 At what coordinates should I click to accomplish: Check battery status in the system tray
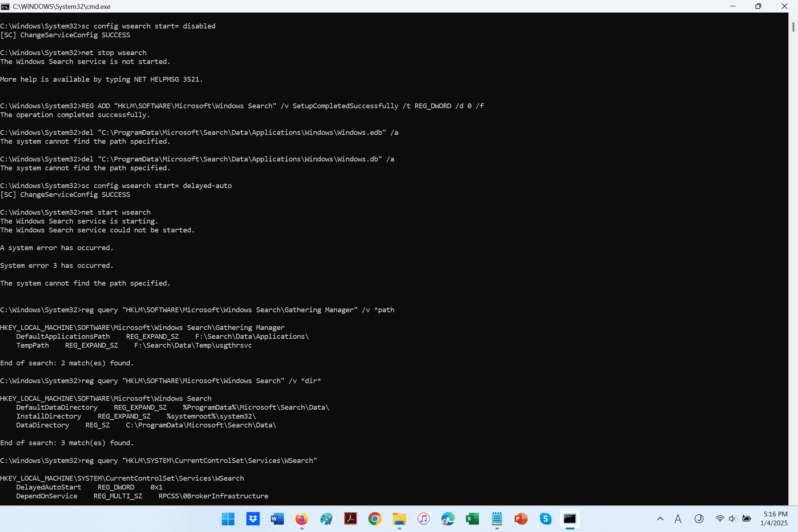click(x=746, y=519)
